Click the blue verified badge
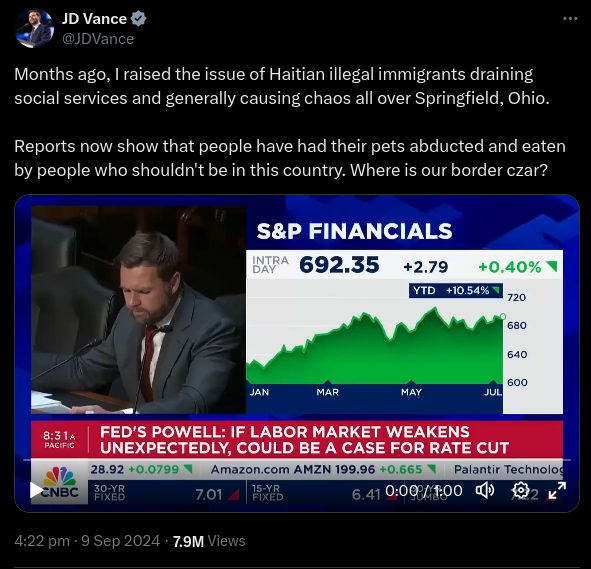Viewport: 591px width, 569px height. (138, 18)
